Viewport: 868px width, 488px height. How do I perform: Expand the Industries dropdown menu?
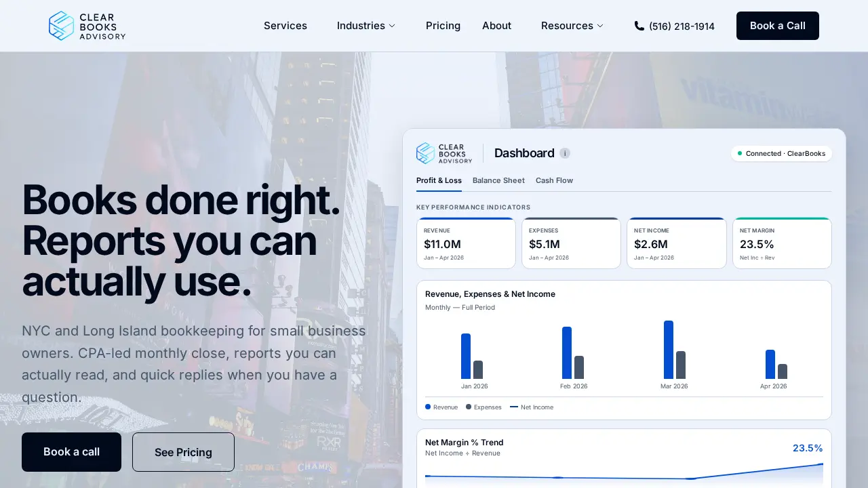point(366,26)
